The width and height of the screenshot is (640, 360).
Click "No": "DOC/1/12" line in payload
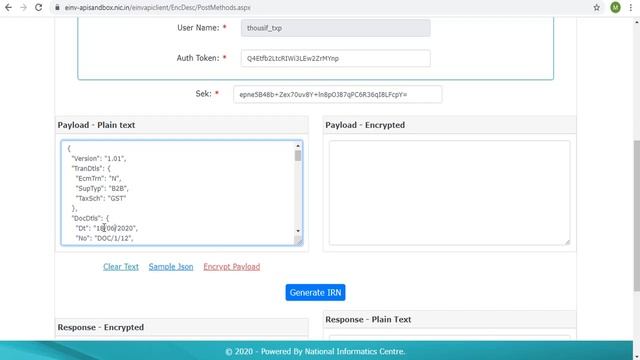[104, 238]
